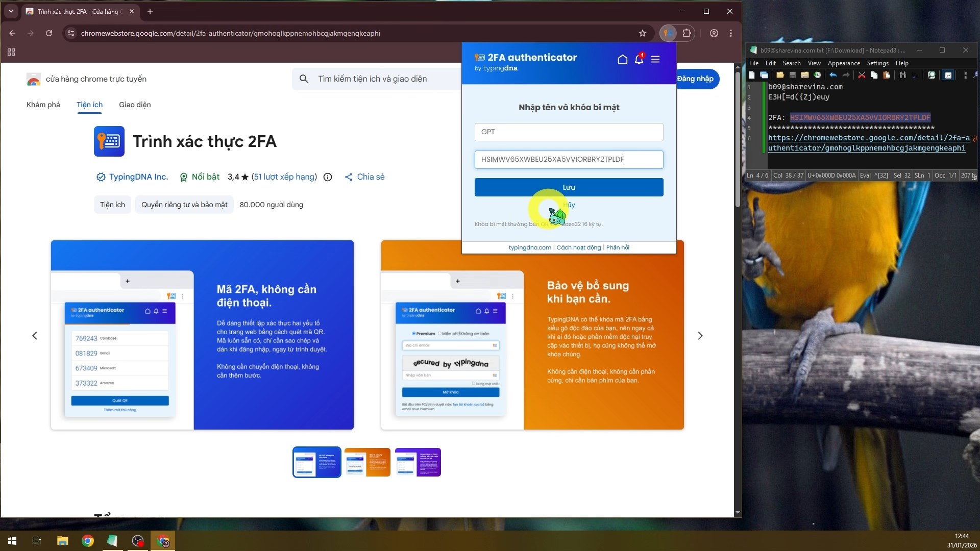Switch to OBS Studio in taskbar
The image size is (980, 551).
(x=138, y=541)
